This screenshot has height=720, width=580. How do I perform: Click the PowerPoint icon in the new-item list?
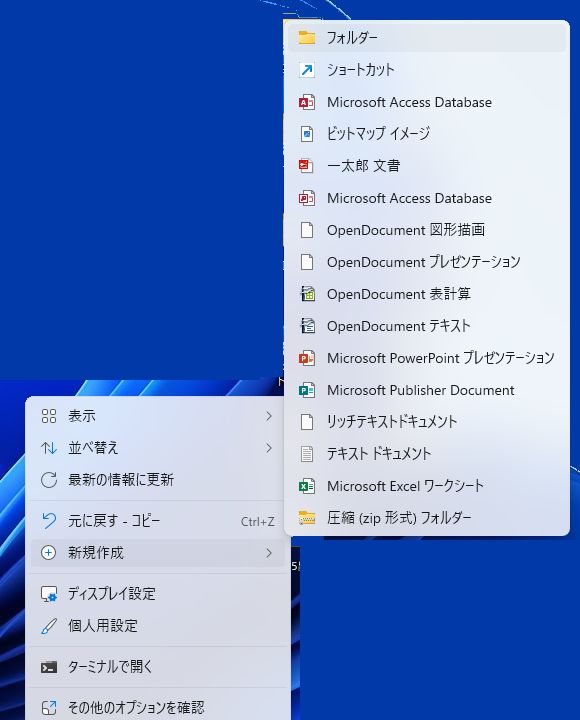pos(306,358)
